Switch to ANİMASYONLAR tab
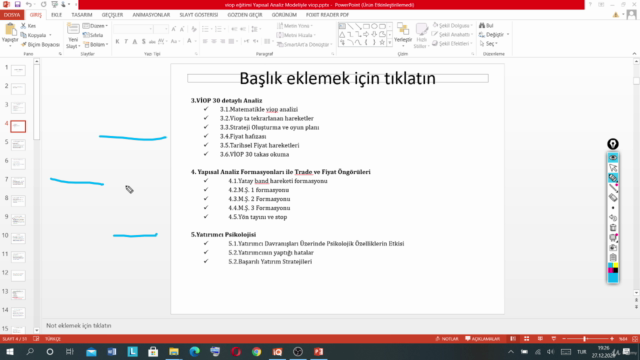Viewport: 640px width, 360px height. [x=151, y=15]
